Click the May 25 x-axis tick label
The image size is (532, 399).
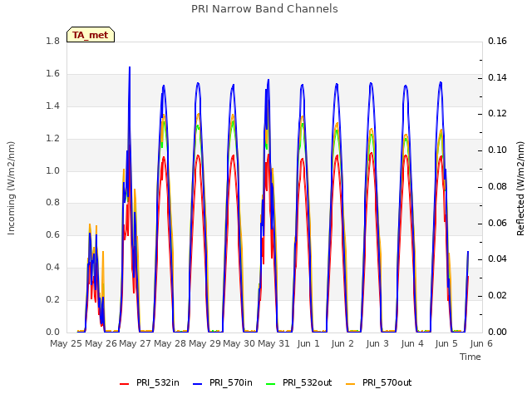pyautogui.click(x=66, y=343)
